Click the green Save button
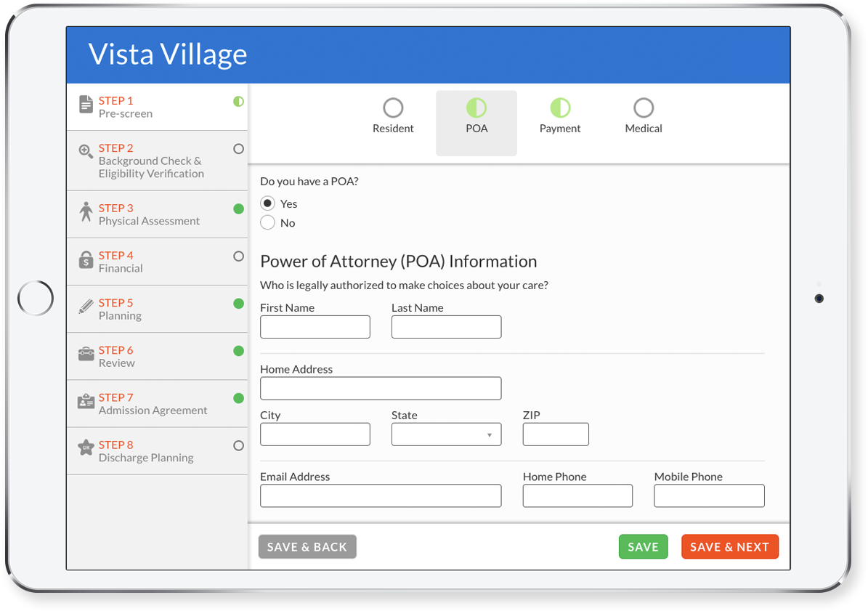Viewport: 868px width, 611px height. coord(644,547)
